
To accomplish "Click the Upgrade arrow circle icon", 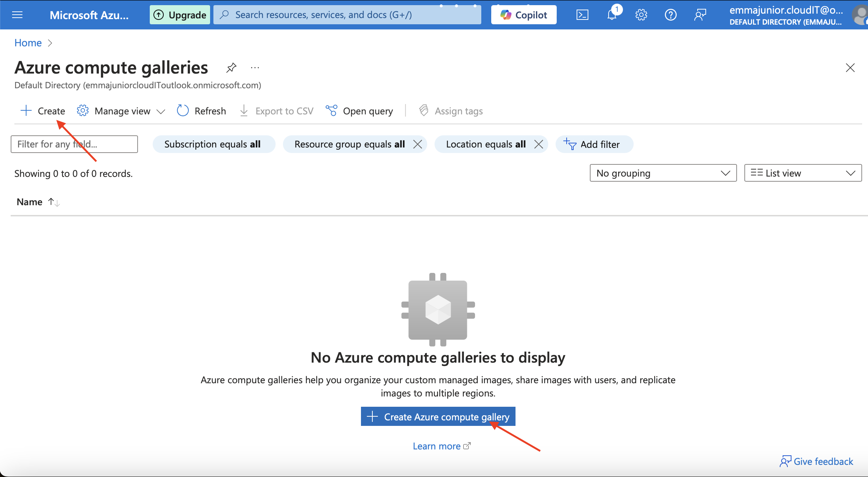I will 159,15.
